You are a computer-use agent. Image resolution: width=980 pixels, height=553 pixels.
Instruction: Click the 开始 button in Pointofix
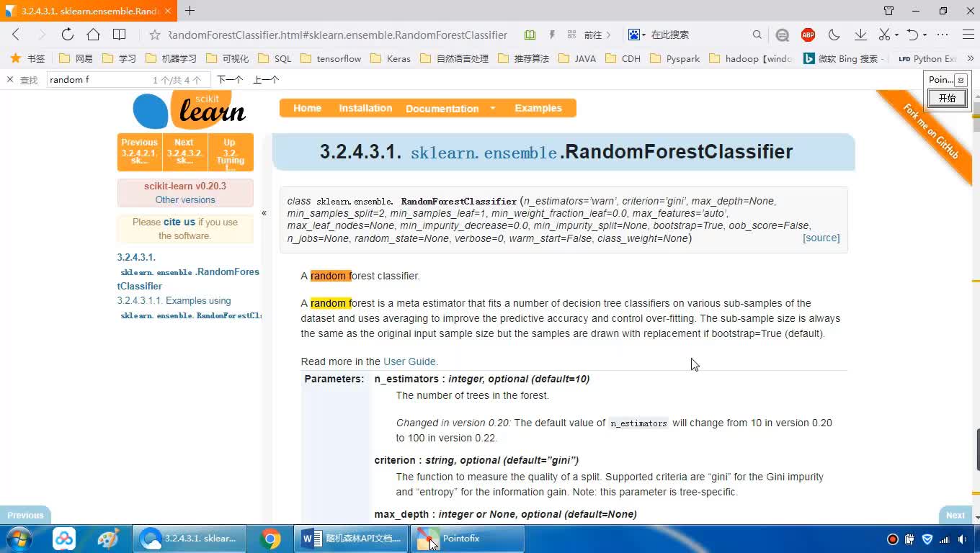pyautogui.click(x=947, y=98)
